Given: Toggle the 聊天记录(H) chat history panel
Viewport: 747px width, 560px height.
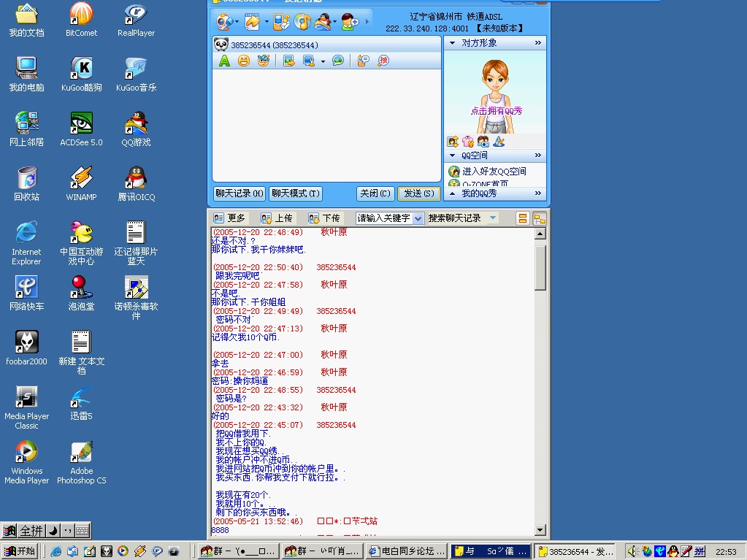Looking at the screenshot, I should coord(239,193).
